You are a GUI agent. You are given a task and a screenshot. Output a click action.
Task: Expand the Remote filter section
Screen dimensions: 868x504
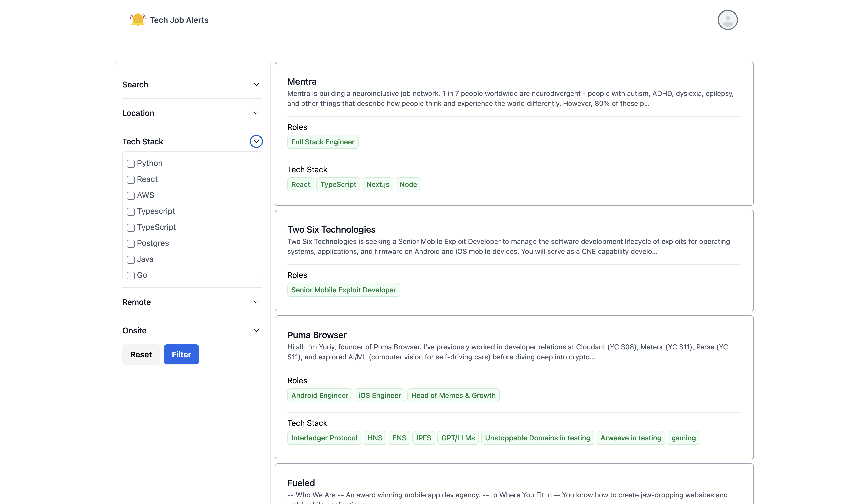(256, 302)
